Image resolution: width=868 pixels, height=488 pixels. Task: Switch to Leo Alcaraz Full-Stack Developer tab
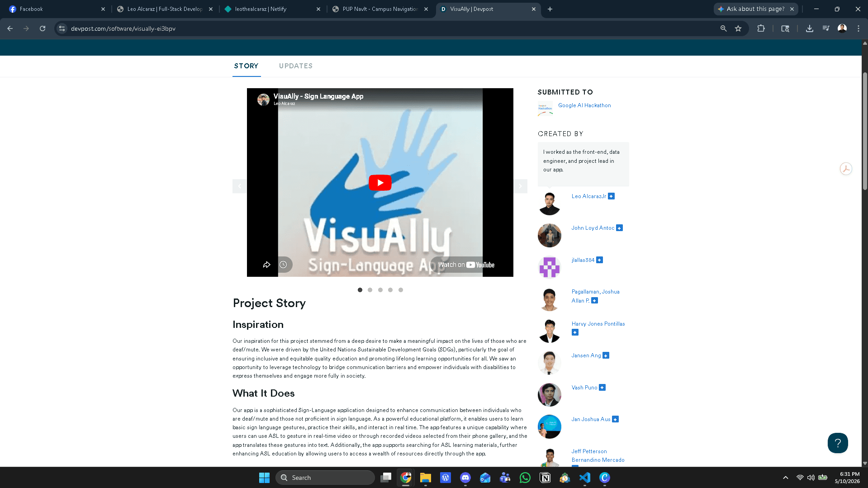[x=165, y=9]
